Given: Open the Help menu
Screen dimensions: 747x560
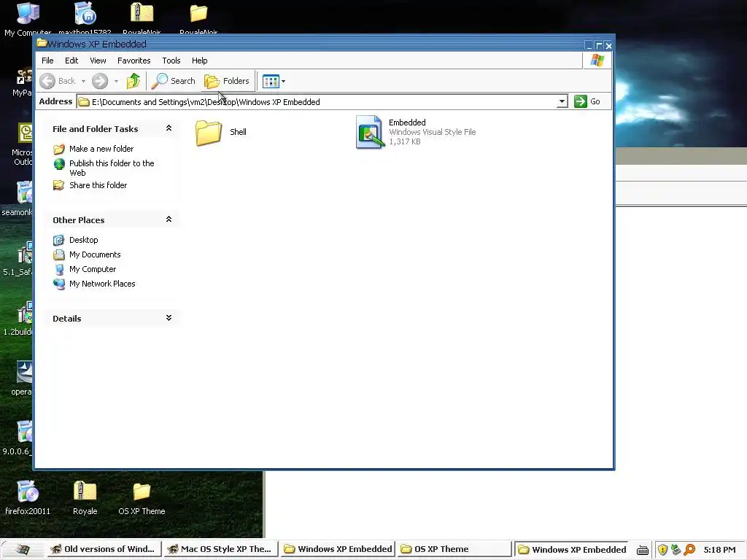Looking at the screenshot, I should pos(200,61).
